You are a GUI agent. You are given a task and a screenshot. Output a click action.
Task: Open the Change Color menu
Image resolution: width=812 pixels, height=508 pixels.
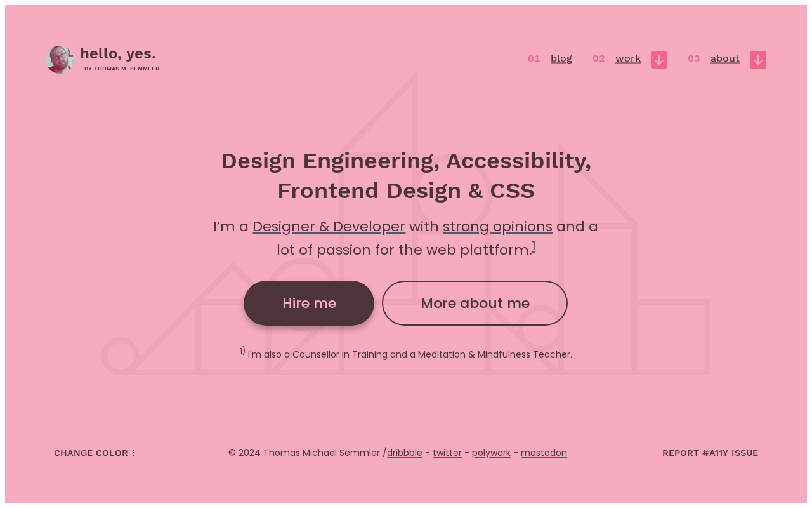click(95, 453)
